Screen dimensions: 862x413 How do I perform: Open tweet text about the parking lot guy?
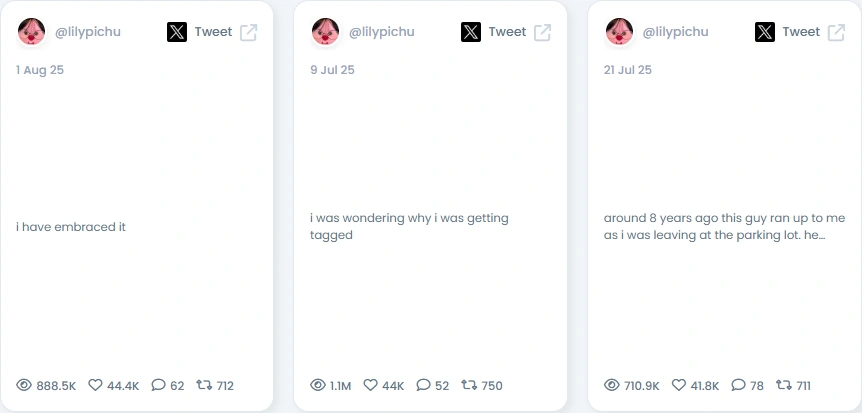coord(725,227)
